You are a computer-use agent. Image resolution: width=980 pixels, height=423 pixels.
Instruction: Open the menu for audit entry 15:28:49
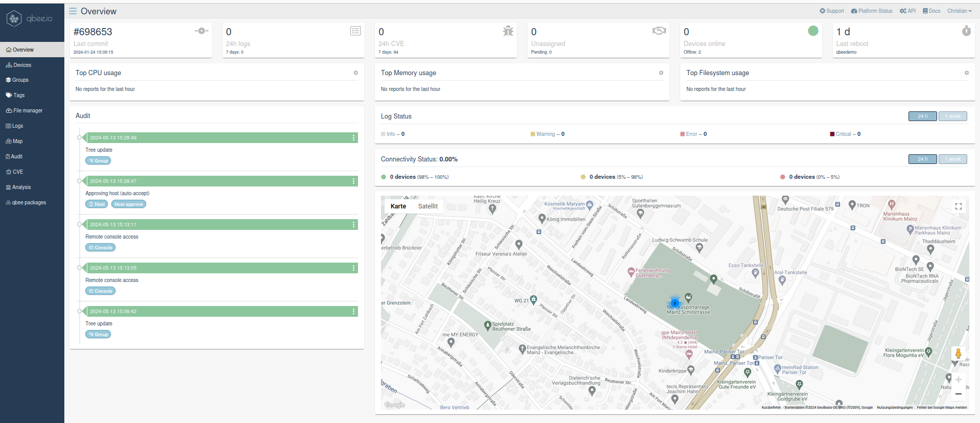(353, 138)
